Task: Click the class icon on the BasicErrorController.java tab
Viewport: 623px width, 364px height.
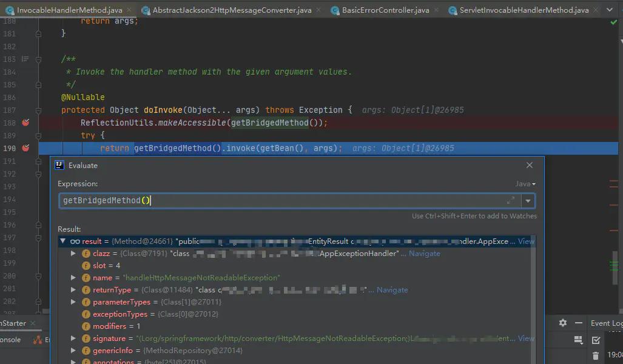Action: tap(335, 10)
